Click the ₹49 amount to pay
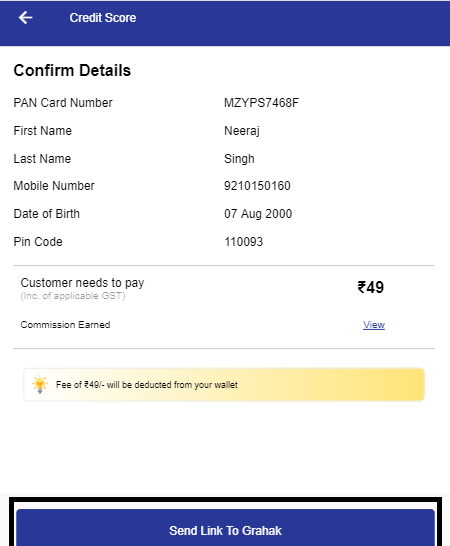Screen dimensions: 450x546 (371, 287)
